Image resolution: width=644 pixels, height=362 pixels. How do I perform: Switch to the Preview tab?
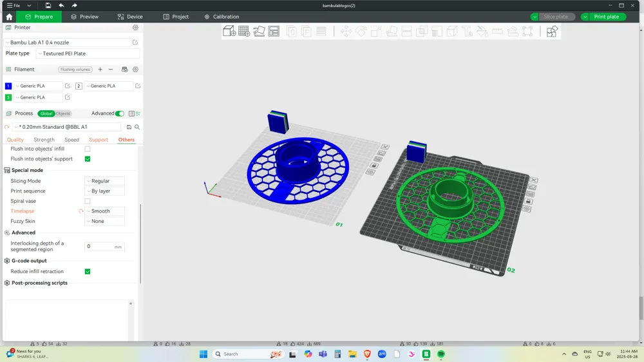click(84, 17)
